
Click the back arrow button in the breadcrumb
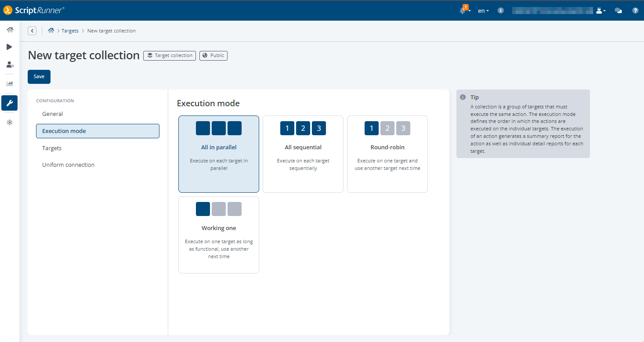tap(32, 31)
